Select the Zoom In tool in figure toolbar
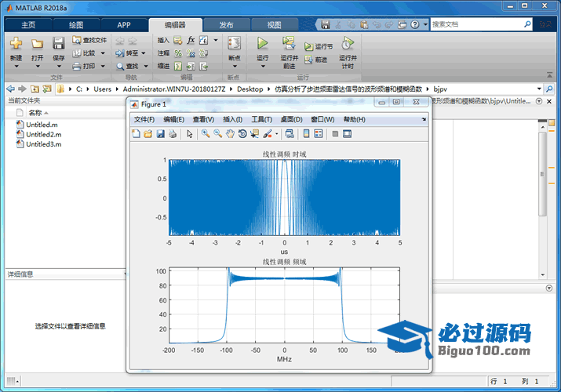Viewport: 561px width, 392px height. [206, 134]
